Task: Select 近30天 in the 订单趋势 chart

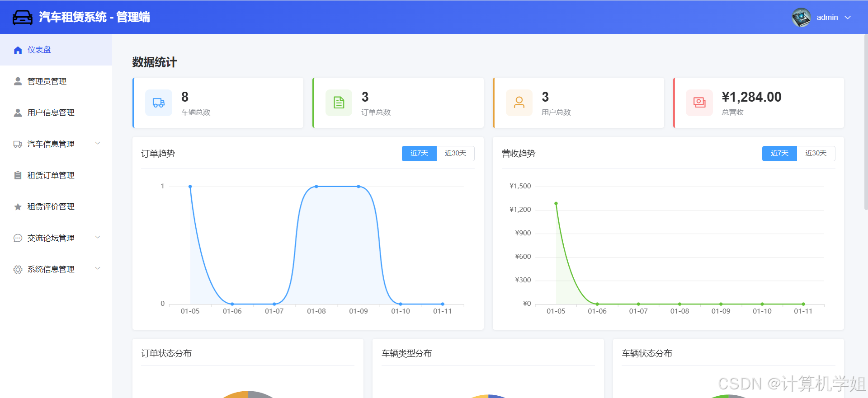Action: [x=455, y=154]
